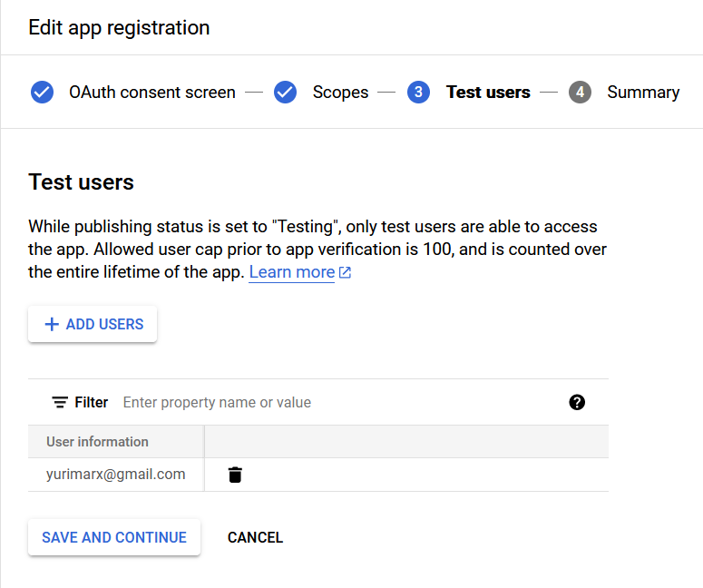Image resolution: width=703 pixels, height=588 pixels.
Task: Go to the OAuth consent screen step
Action: point(152,92)
